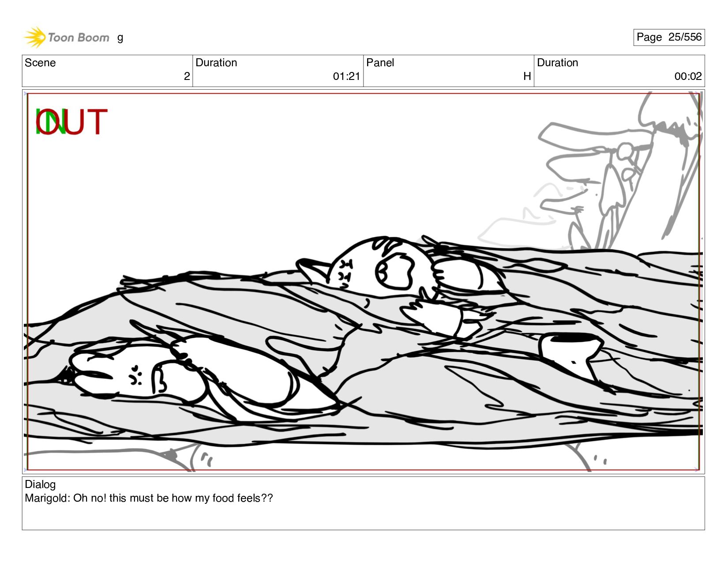
Task: Click scene number value '2'
Action: point(187,76)
